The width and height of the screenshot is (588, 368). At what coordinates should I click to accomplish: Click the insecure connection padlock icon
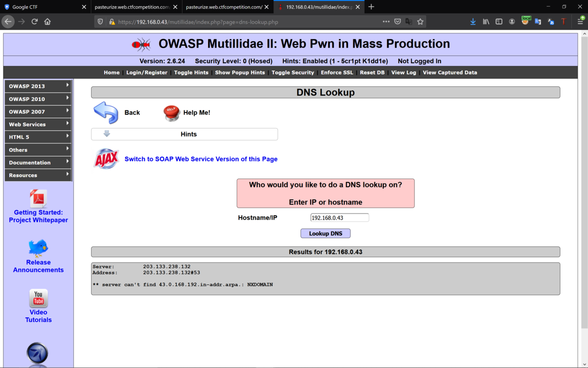(x=112, y=22)
